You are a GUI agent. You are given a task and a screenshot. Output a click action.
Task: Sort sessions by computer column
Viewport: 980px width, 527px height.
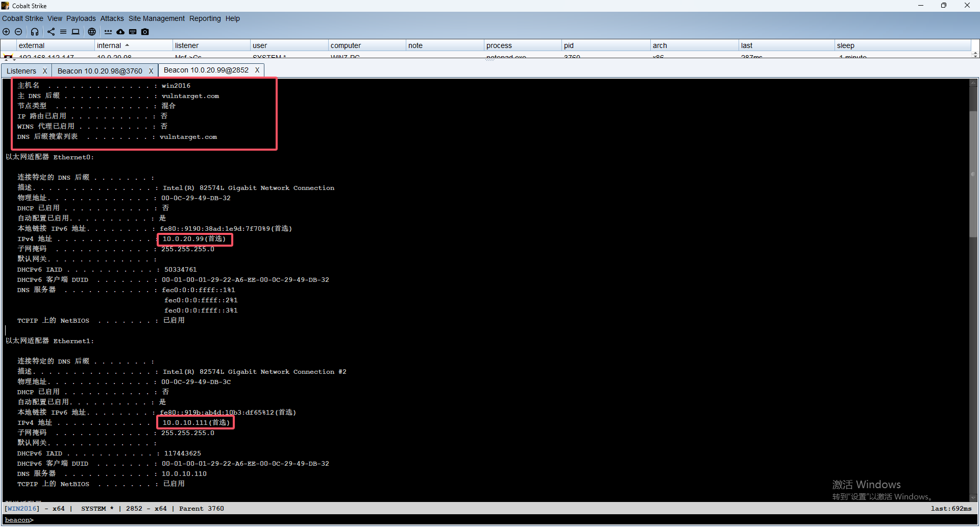367,45
